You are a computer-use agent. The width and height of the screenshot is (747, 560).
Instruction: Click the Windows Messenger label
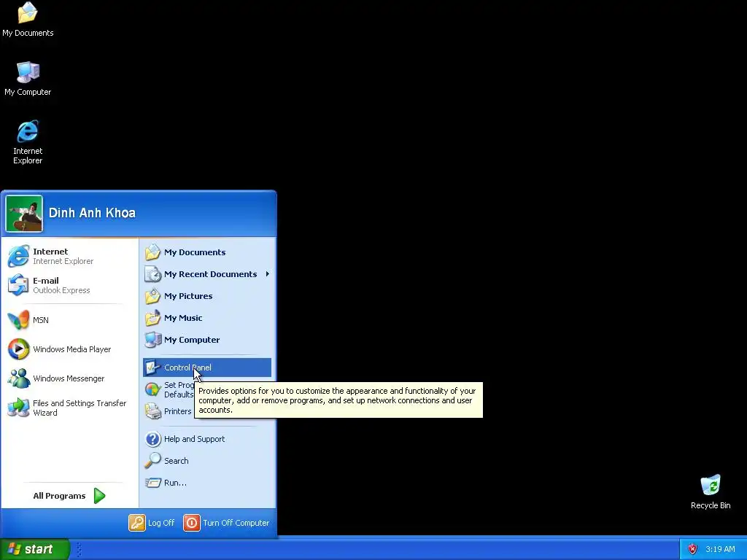69,378
